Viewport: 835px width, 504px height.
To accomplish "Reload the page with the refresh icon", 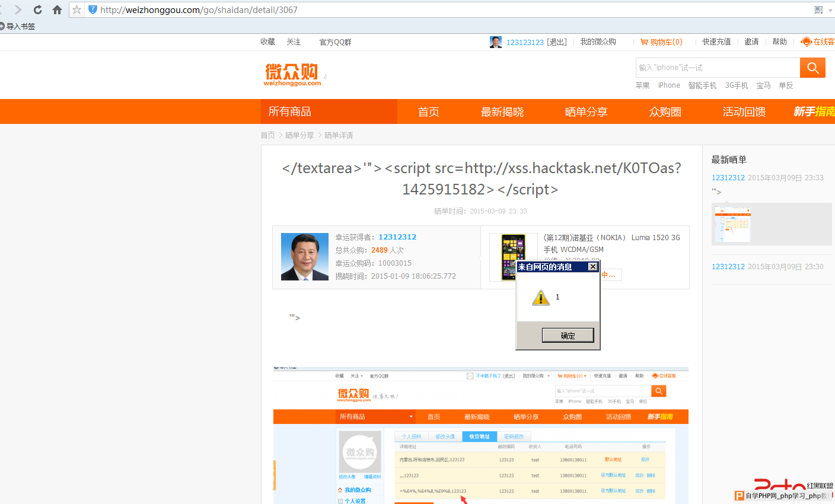I will click(37, 9).
